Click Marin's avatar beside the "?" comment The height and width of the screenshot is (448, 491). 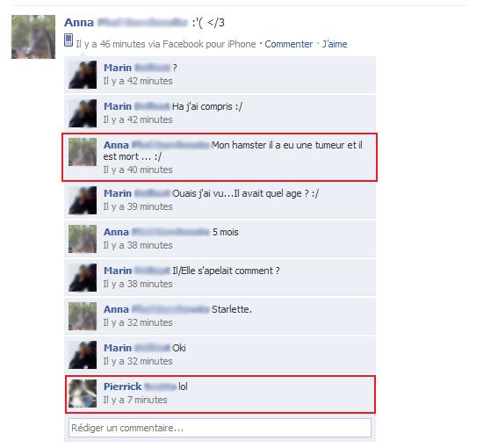point(83,75)
